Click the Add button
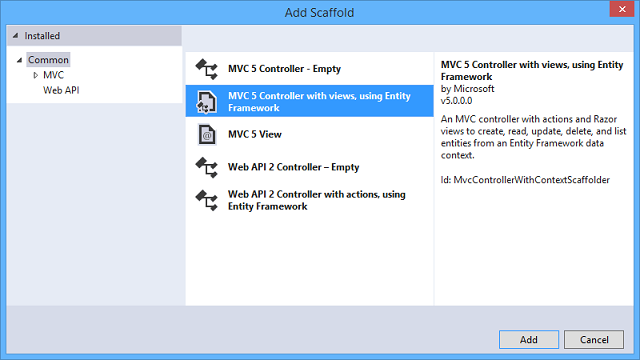Image resolution: width=640 pixels, height=360 pixels. click(529, 340)
